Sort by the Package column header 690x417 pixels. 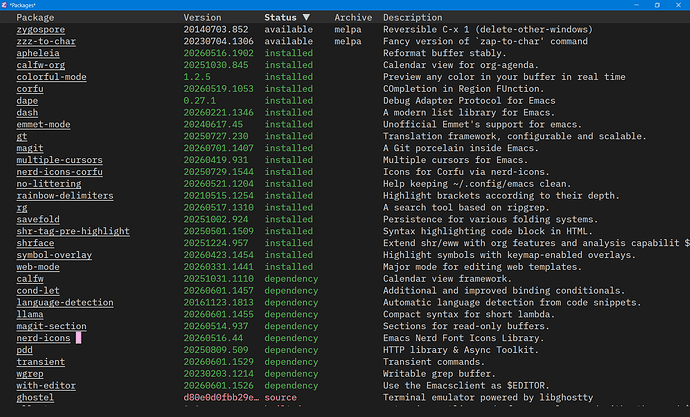[x=35, y=18]
